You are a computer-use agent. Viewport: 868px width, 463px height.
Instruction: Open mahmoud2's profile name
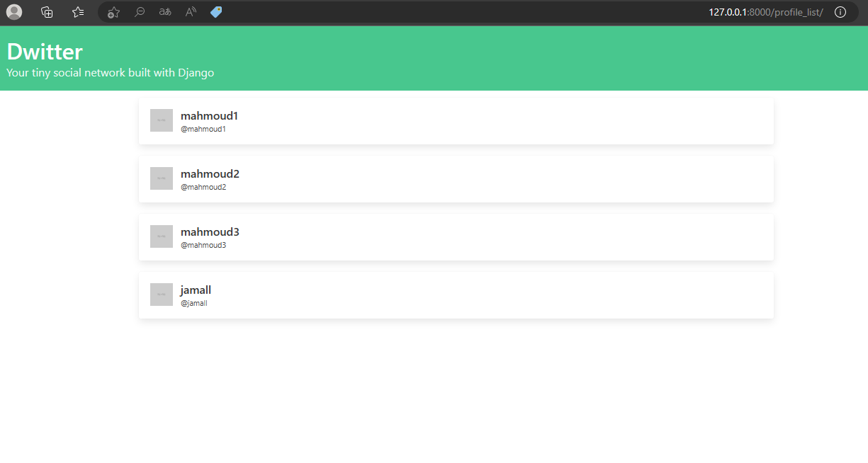(210, 174)
